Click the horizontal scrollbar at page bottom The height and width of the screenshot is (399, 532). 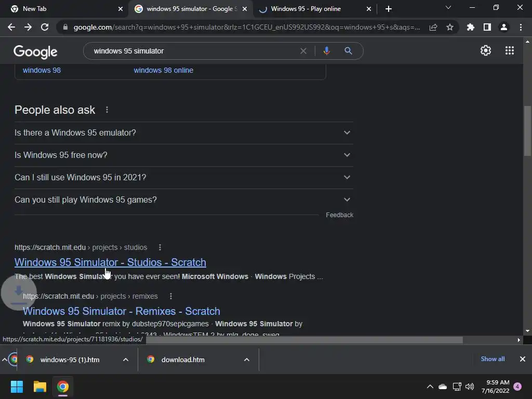304,340
